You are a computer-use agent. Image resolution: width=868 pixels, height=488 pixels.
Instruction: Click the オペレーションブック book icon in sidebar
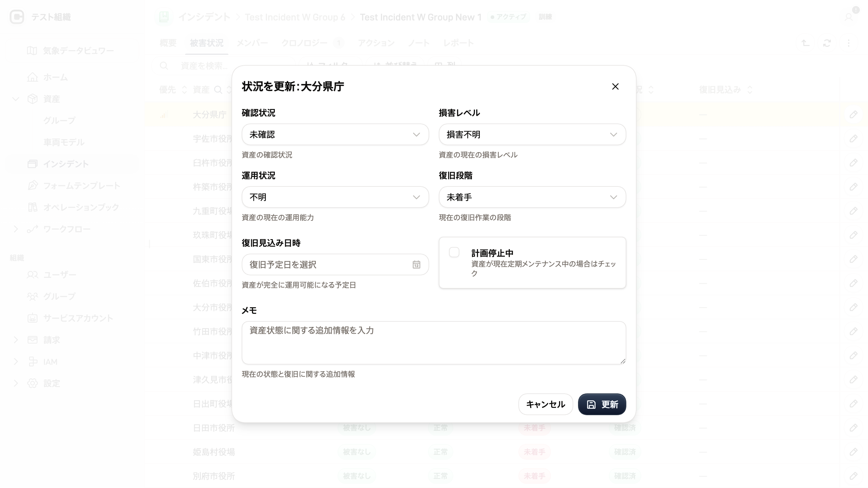pyautogui.click(x=32, y=207)
